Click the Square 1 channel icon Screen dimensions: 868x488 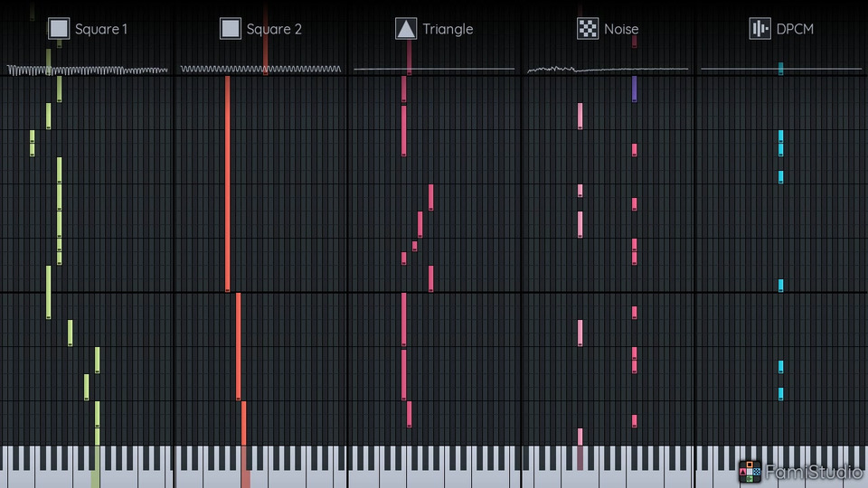pyautogui.click(x=59, y=29)
